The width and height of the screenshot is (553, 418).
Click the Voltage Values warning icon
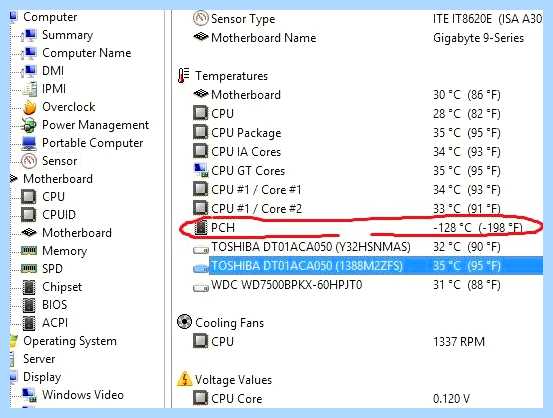pyautogui.click(x=184, y=379)
